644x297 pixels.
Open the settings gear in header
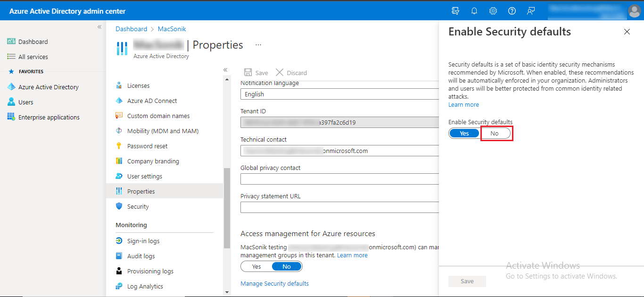493,11
